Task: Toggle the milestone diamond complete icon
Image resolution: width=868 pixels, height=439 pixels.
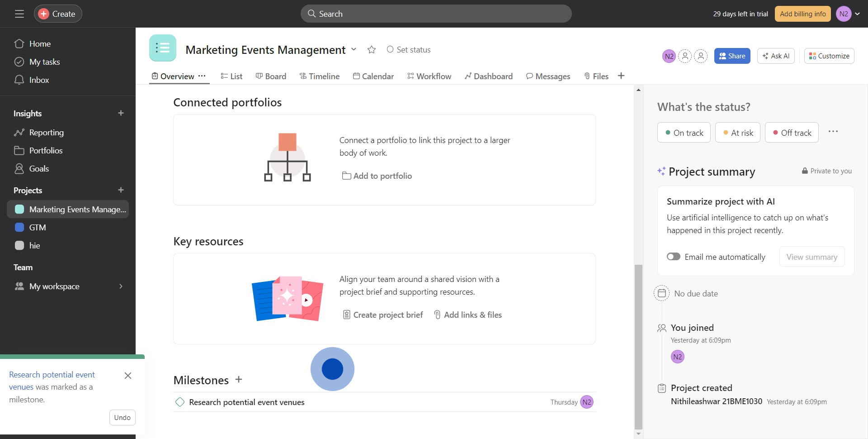Action: tap(180, 402)
